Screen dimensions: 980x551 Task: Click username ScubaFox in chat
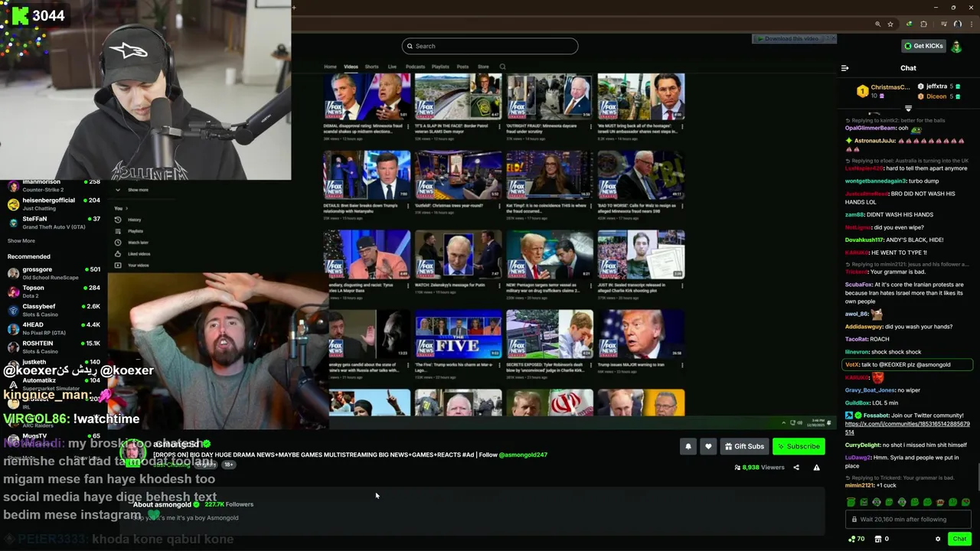point(859,285)
